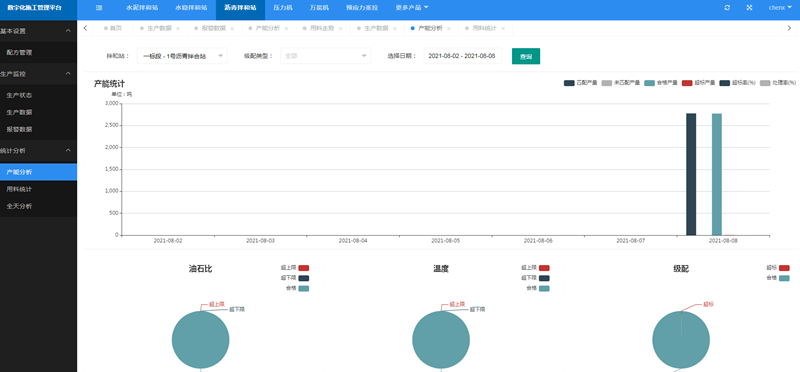The image size is (800, 372).
Task: Click the 级配 pie chart
Action: (x=681, y=340)
